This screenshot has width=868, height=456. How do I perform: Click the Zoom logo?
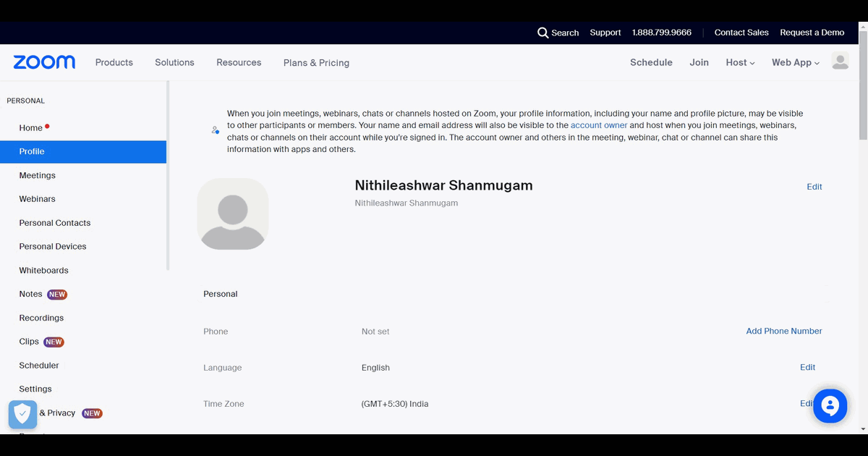[x=44, y=62]
